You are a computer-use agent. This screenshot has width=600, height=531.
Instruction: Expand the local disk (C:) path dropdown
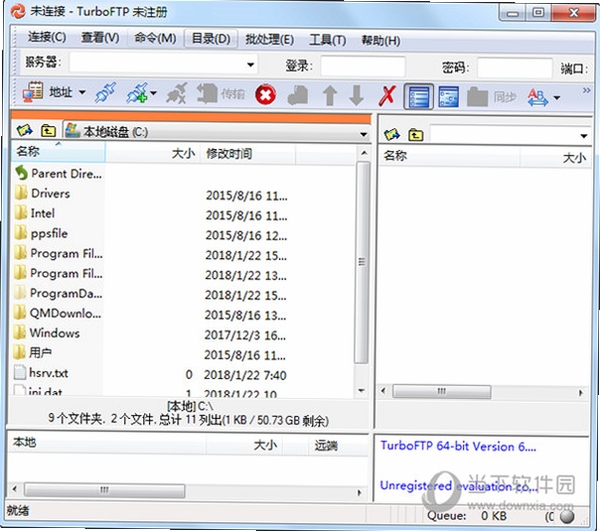(364, 134)
